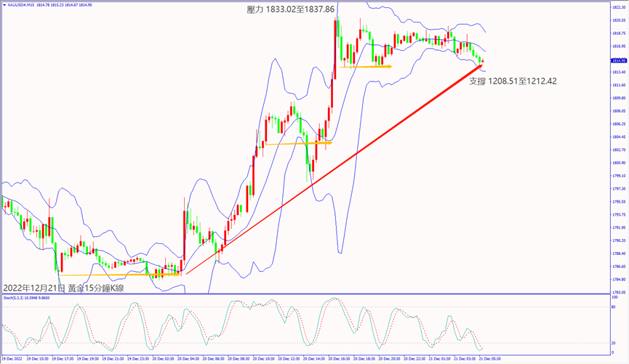629x364 pixels.
Task: Select the lowest yellow horizontal arrow near 1786
Action: coord(120,275)
